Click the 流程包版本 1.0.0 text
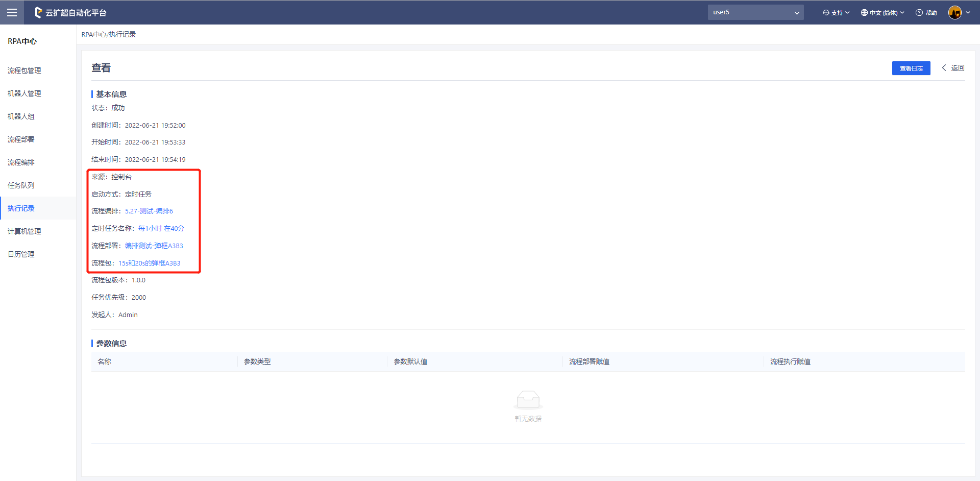The image size is (980, 481). tap(118, 280)
